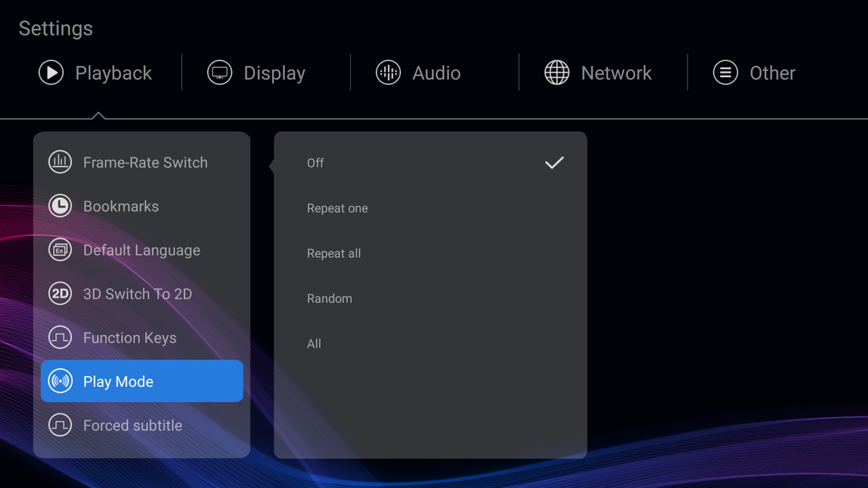Click the Settings title text

(56, 28)
